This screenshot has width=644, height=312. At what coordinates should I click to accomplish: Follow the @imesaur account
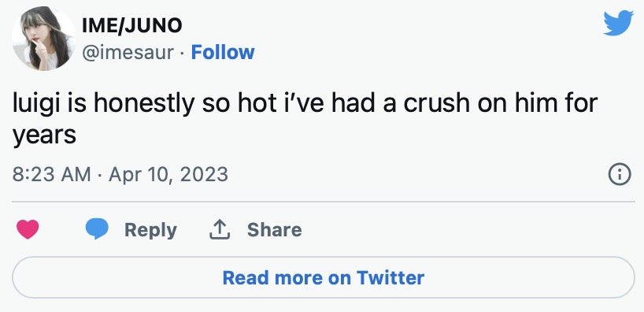(223, 53)
